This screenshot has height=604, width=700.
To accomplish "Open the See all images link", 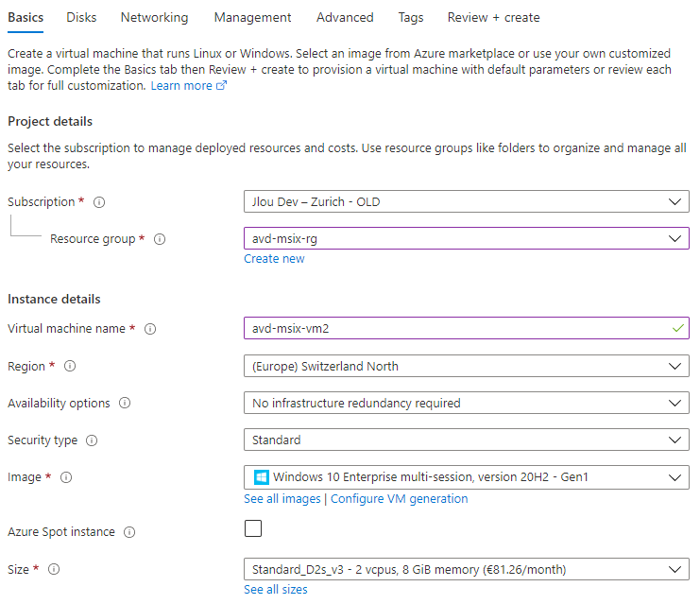I will click(x=282, y=499).
